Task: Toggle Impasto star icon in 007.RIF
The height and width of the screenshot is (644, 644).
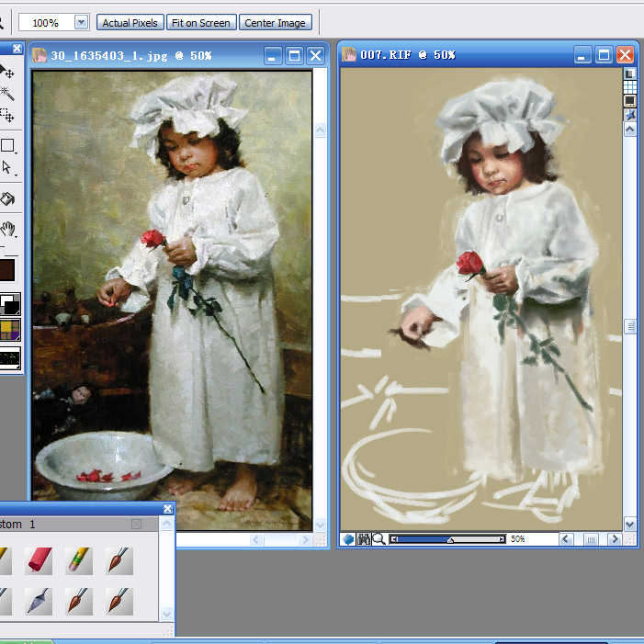Action: click(629, 115)
